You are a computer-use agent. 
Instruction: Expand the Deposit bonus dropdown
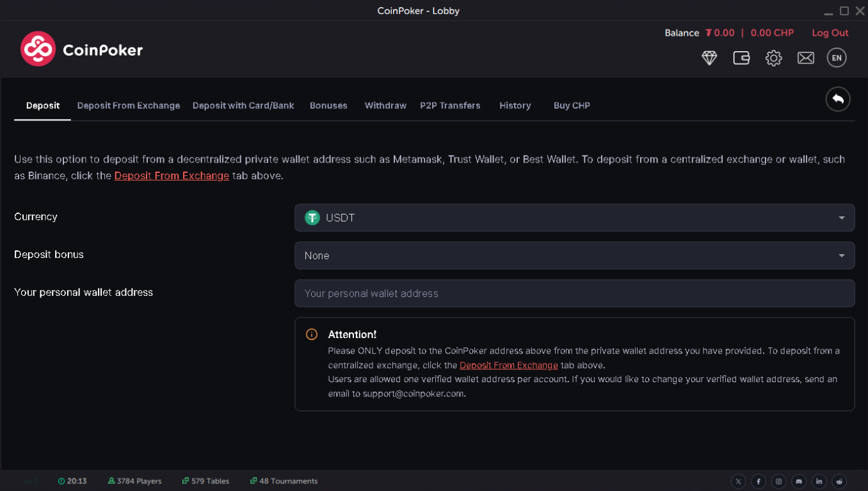(x=574, y=255)
